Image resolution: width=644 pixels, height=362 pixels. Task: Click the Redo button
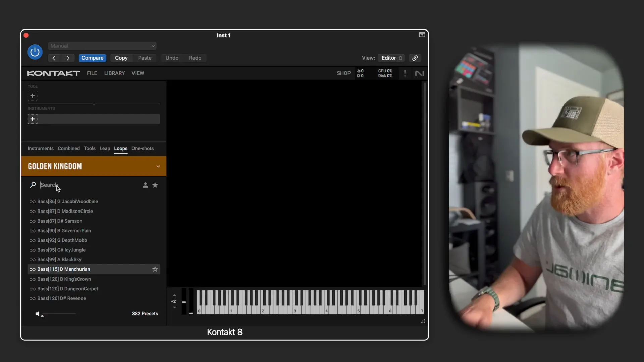[x=195, y=58]
